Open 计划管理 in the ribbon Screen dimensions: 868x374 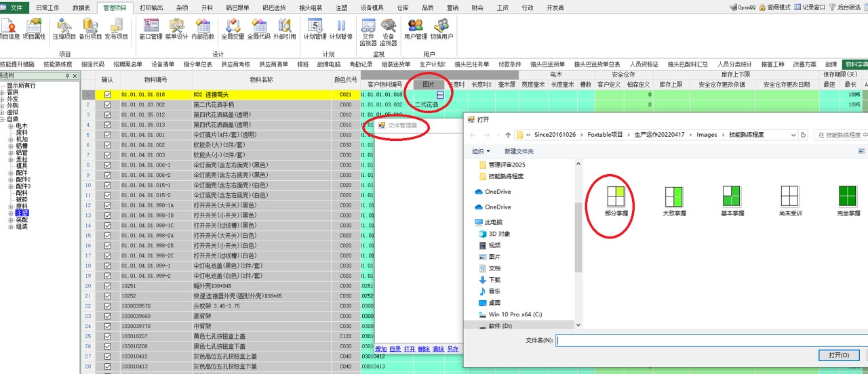click(x=315, y=28)
